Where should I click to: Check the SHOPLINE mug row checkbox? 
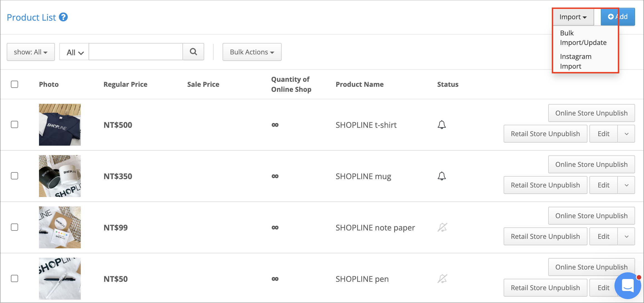click(14, 176)
